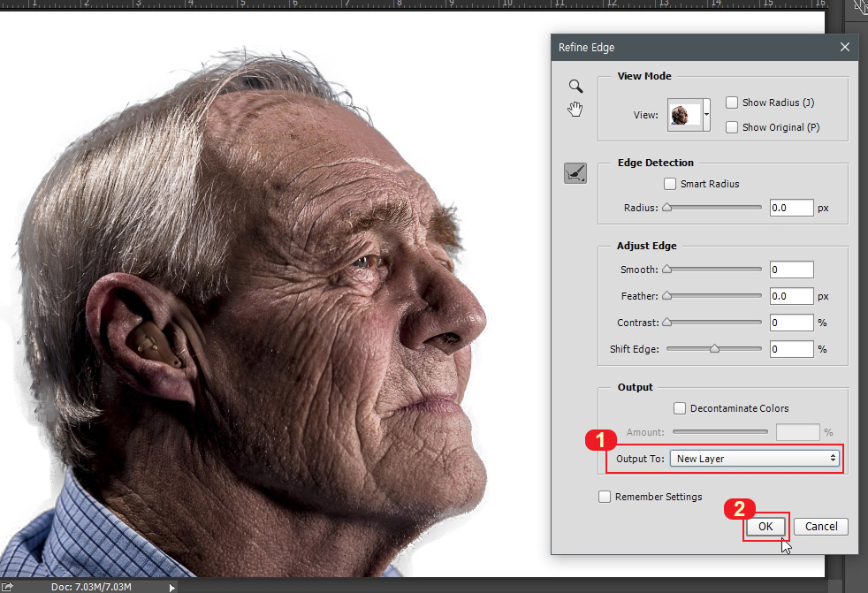The image size is (868, 593).
Task: Click the OK button
Action: [765, 526]
